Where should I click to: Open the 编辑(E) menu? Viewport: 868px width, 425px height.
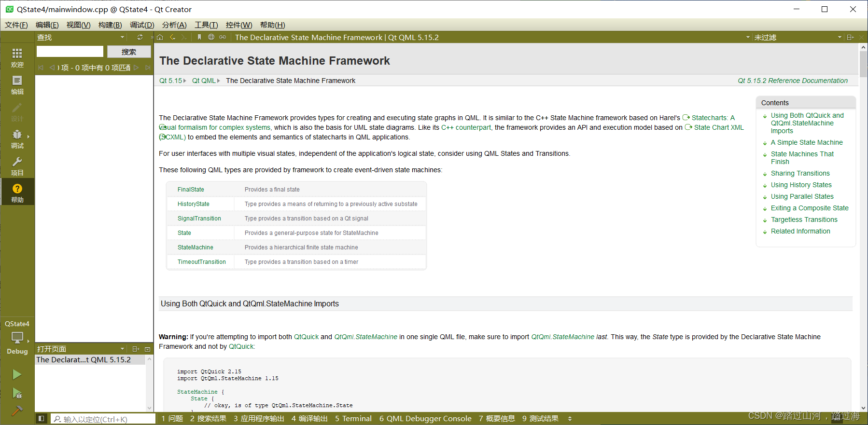pos(47,25)
